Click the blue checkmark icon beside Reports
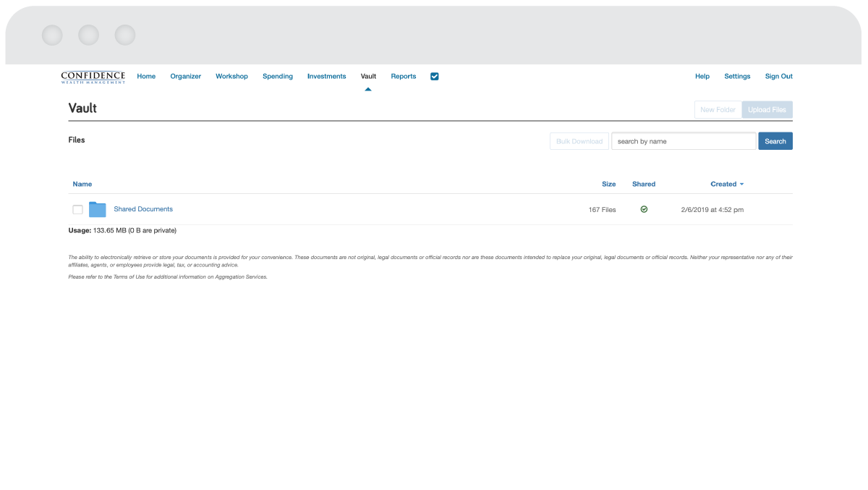This screenshot has height=490, width=868. click(435, 76)
